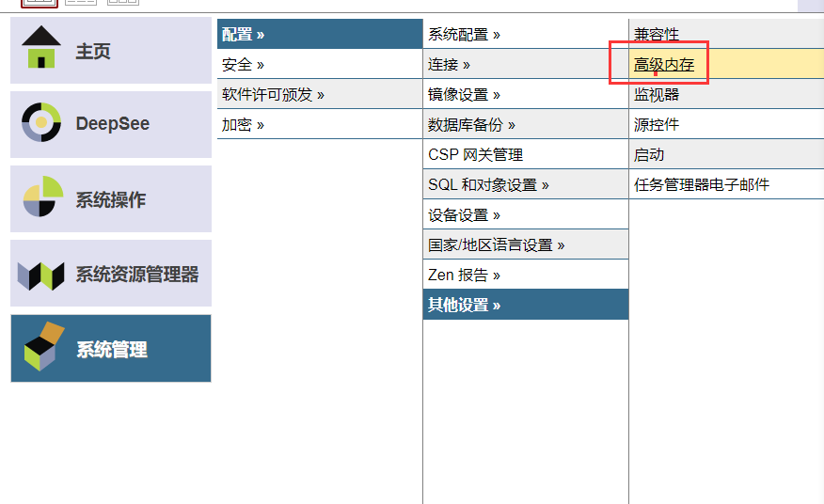824x504 pixels.
Task: Open the 源控件 settings page
Action: point(726,124)
